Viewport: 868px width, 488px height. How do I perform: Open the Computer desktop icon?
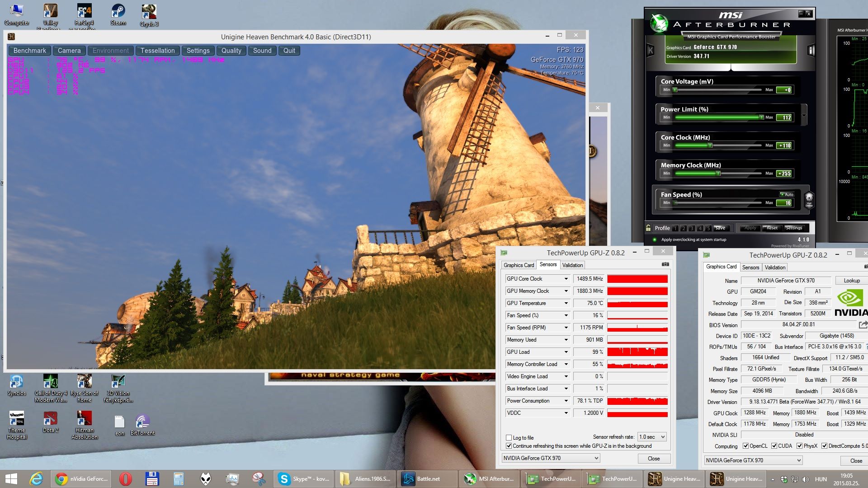click(17, 14)
